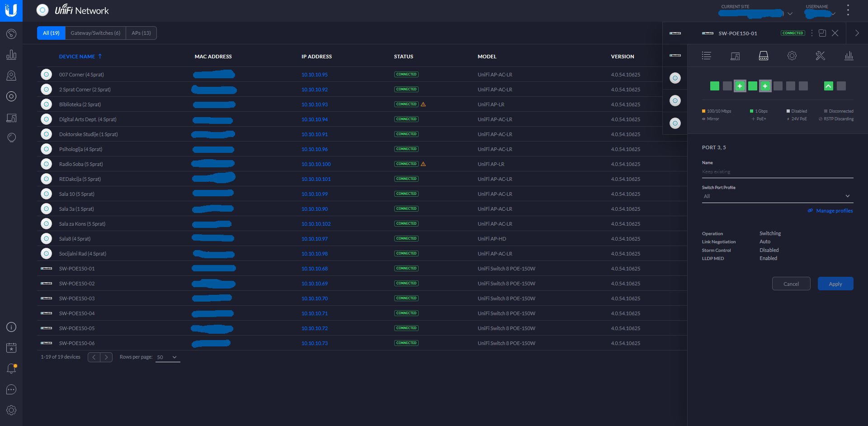This screenshot has height=426, width=868.
Task: Click the AP icon beside UniFi Network title
Action: tap(42, 10)
